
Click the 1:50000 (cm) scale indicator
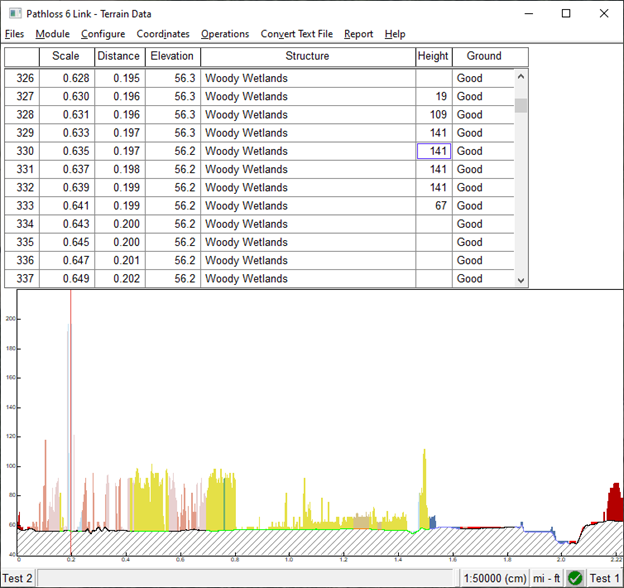coord(495,578)
